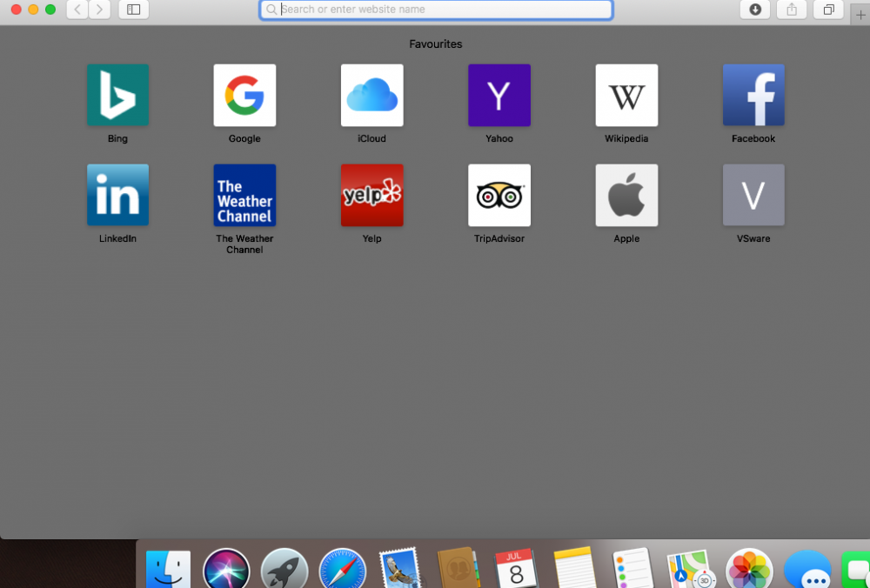The width and height of the screenshot is (870, 588).
Task: Open the VSware favourite tile
Action: click(753, 195)
